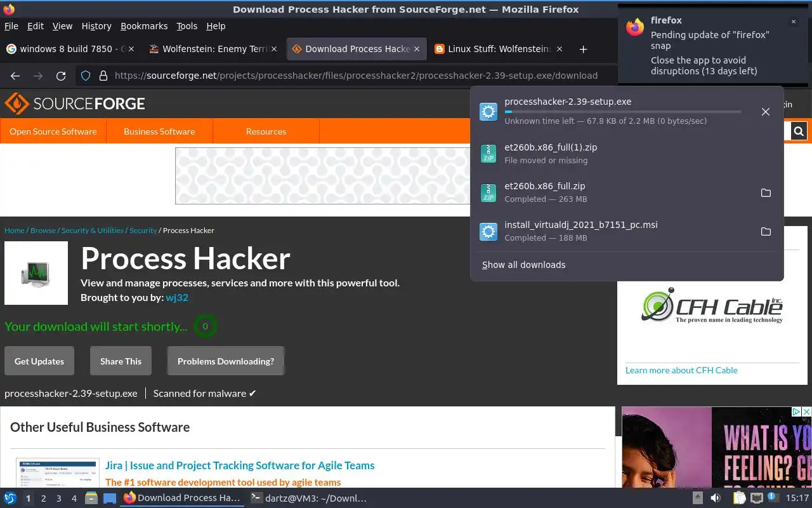
Task: Open the Resources menu
Action: (266, 131)
